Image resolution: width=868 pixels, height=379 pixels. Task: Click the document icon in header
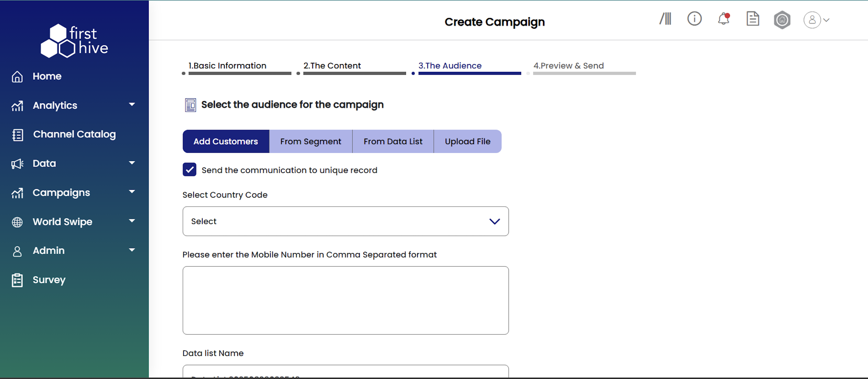753,18
